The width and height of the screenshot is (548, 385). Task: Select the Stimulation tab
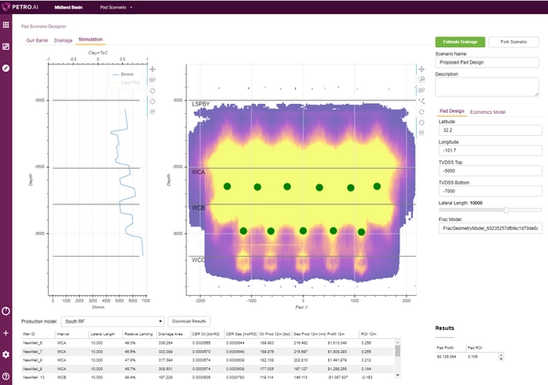coord(91,39)
